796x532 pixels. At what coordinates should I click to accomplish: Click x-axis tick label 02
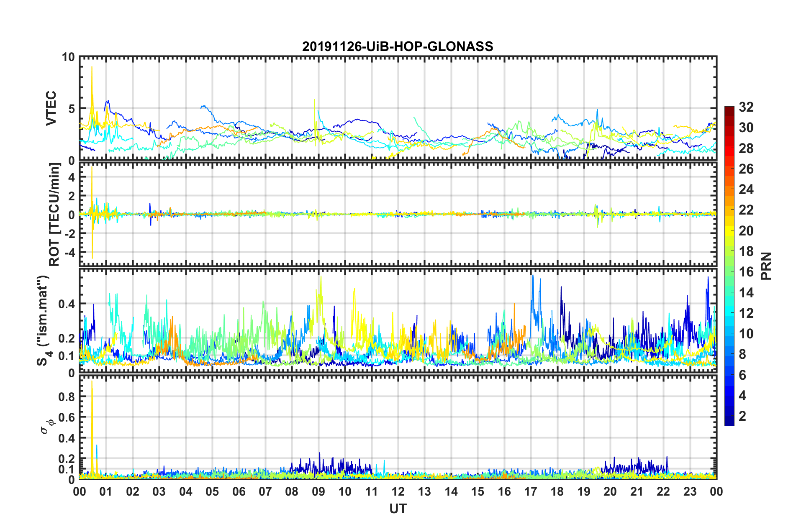coord(133,491)
